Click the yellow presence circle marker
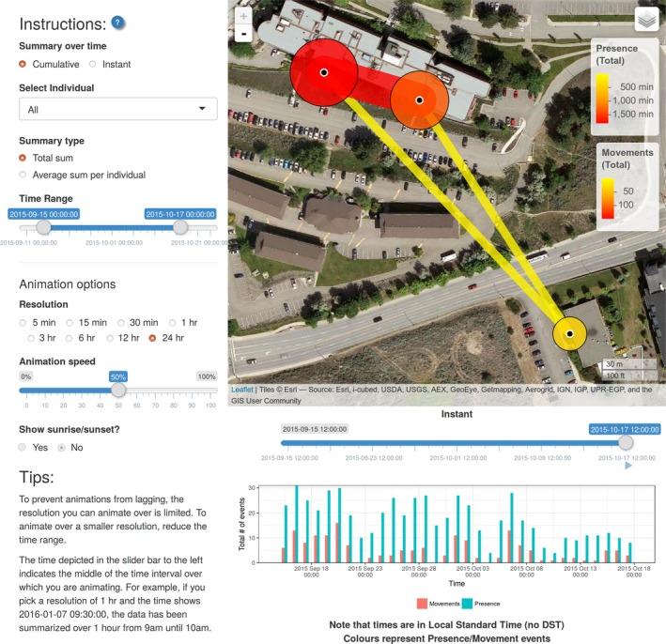The height and width of the screenshot is (644, 666). pos(568,333)
